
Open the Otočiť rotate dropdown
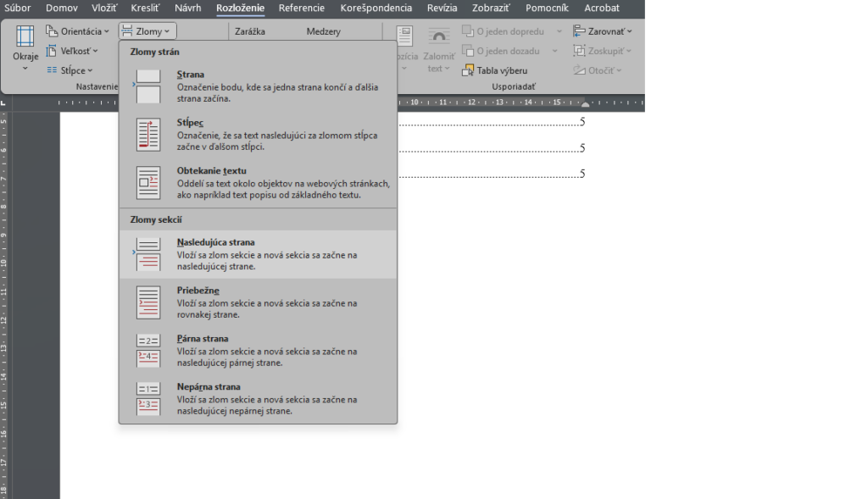pyautogui.click(x=598, y=70)
